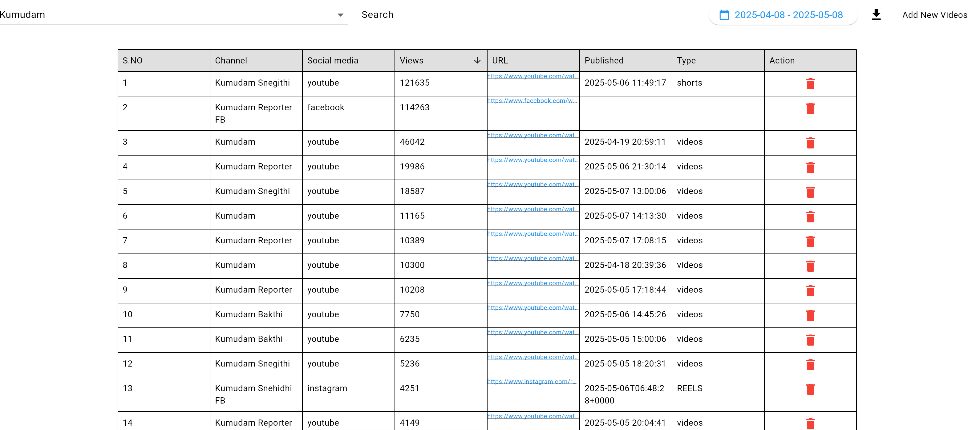This screenshot has height=430, width=980.
Task: Click the Type column header
Action: (718, 60)
